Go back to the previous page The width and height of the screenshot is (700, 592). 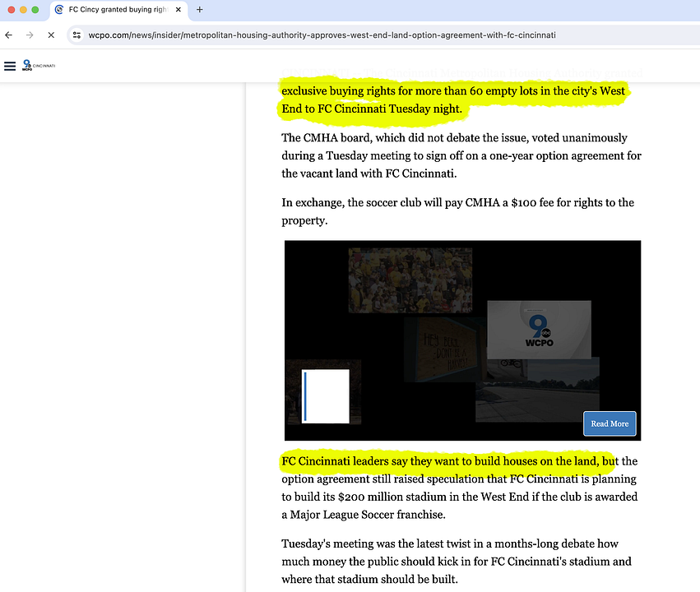tap(9, 35)
